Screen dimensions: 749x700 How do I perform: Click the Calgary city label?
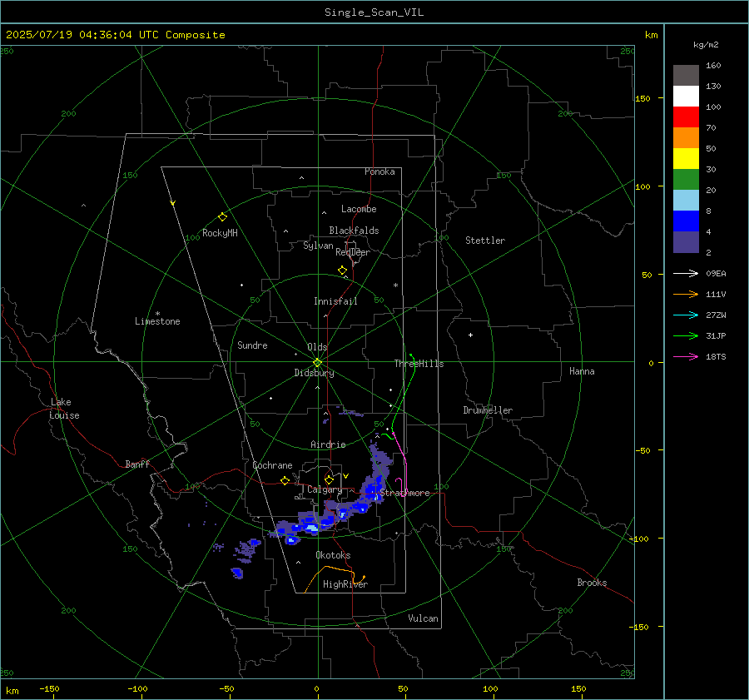[325, 489]
